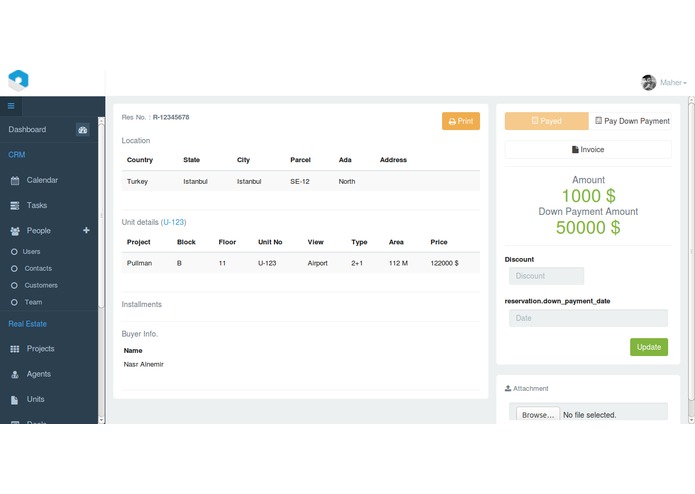
Task: Click the SE-12 parcel cell
Action: coord(300,182)
